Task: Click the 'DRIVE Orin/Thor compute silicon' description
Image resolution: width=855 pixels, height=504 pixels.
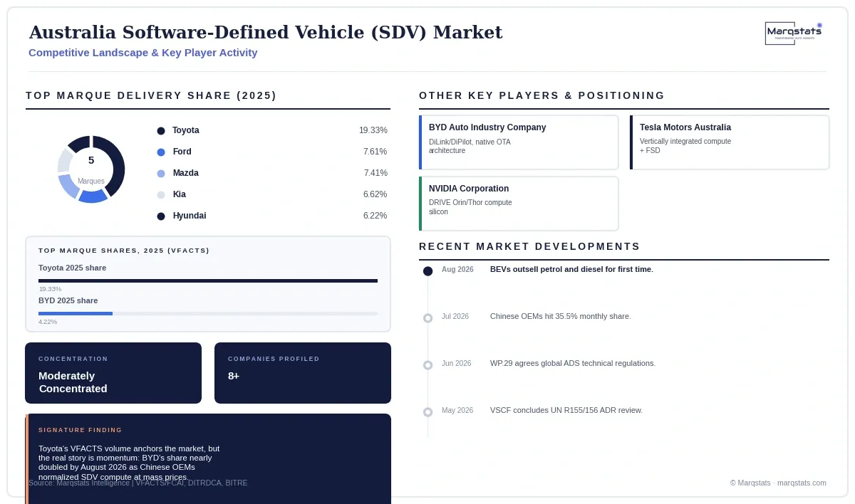Action: click(470, 207)
